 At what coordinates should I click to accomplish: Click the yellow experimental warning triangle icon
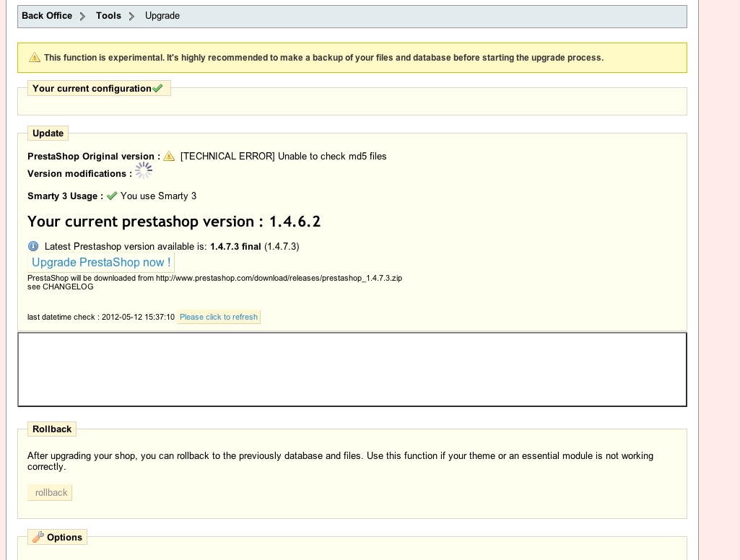[x=35, y=57]
